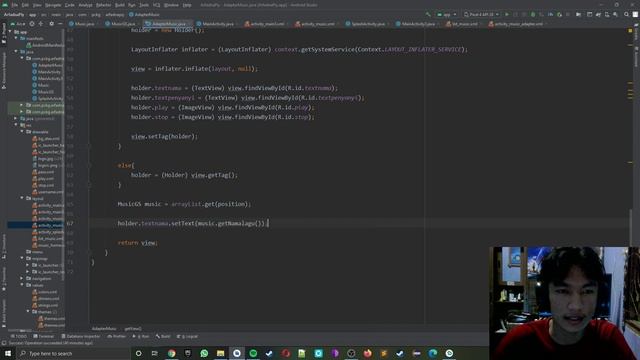Open Firefox from the taskbar
This screenshot has height=360, width=640.
367,353
